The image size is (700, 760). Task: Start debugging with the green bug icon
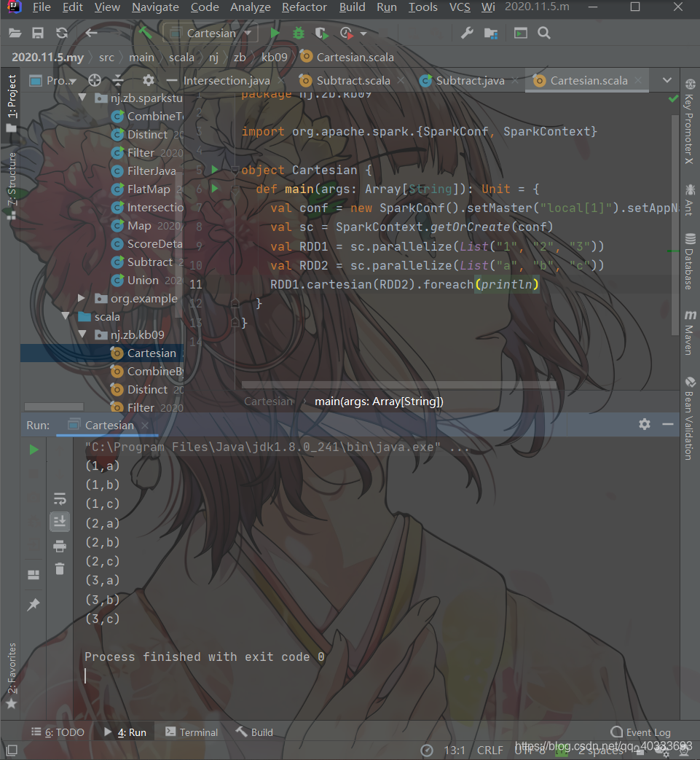click(299, 33)
